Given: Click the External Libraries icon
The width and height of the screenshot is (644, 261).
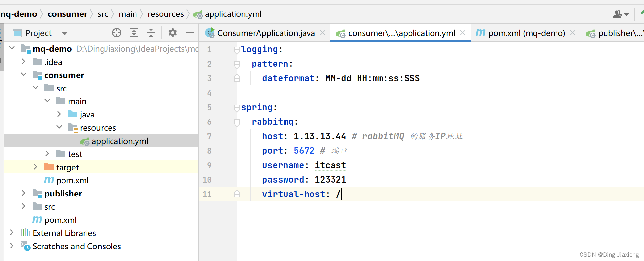Looking at the screenshot, I should click(25, 233).
